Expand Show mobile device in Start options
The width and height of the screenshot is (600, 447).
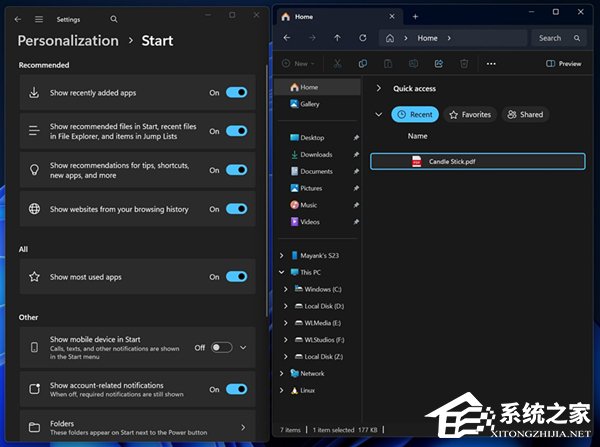click(x=243, y=347)
